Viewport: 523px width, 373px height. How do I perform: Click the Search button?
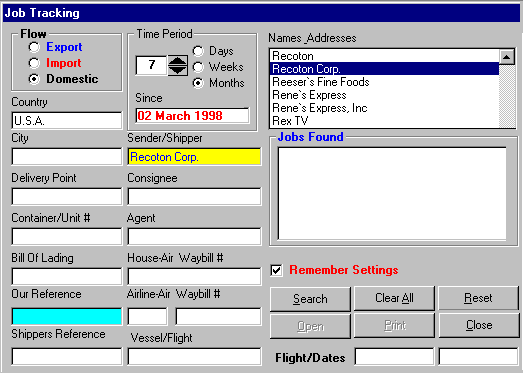[310, 298]
